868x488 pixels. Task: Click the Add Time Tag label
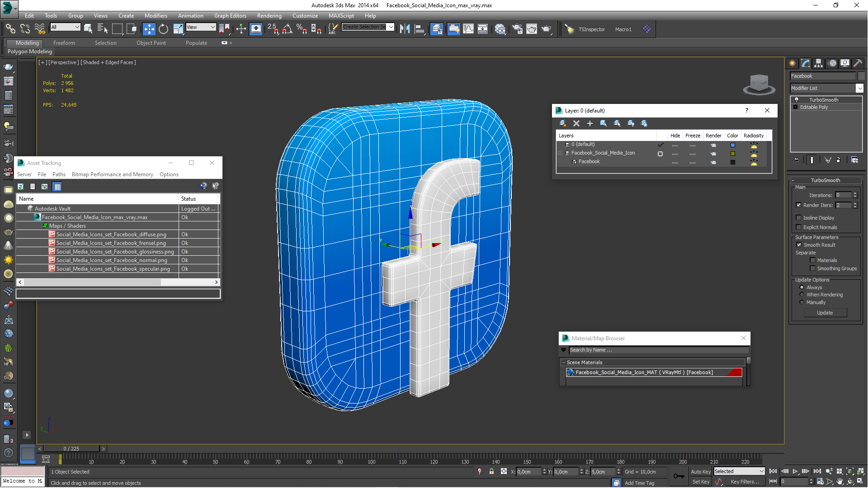pos(639,483)
